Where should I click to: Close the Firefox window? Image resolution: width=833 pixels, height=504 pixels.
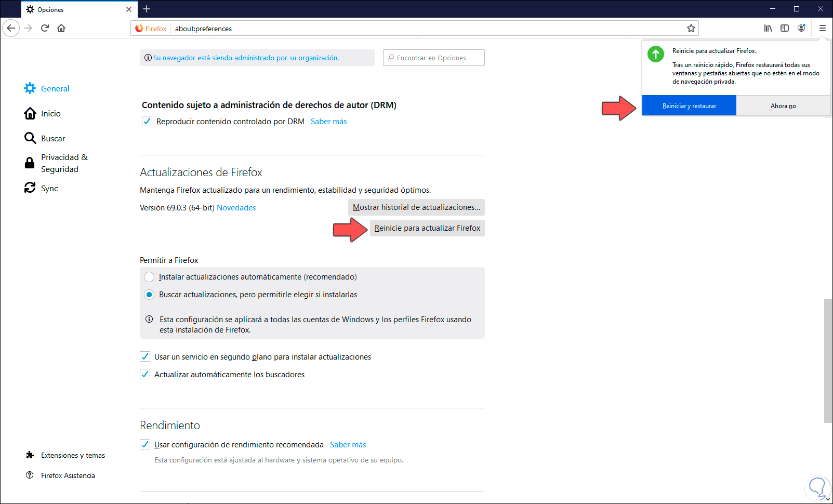(x=821, y=9)
